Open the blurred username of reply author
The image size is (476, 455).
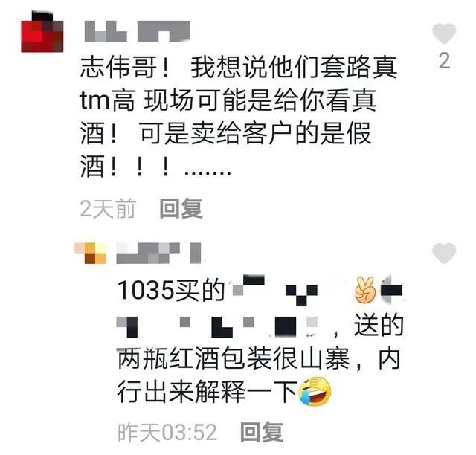coord(159,253)
